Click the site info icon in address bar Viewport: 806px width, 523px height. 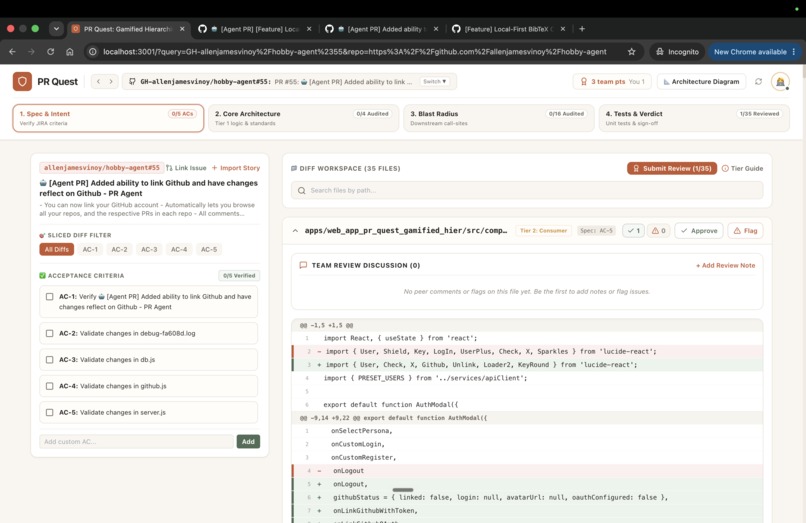click(x=93, y=51)
